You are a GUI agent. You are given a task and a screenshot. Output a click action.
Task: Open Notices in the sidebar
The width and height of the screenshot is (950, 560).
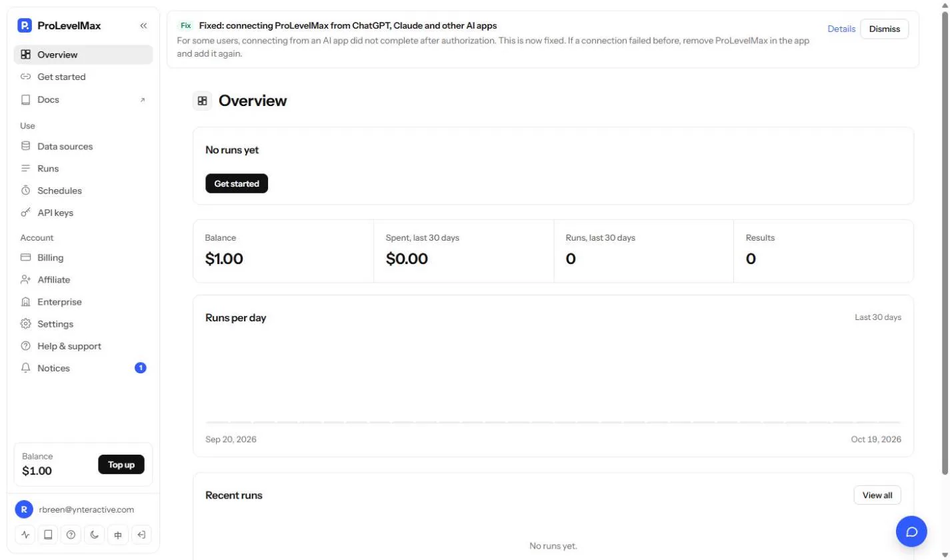click(83, 368)
